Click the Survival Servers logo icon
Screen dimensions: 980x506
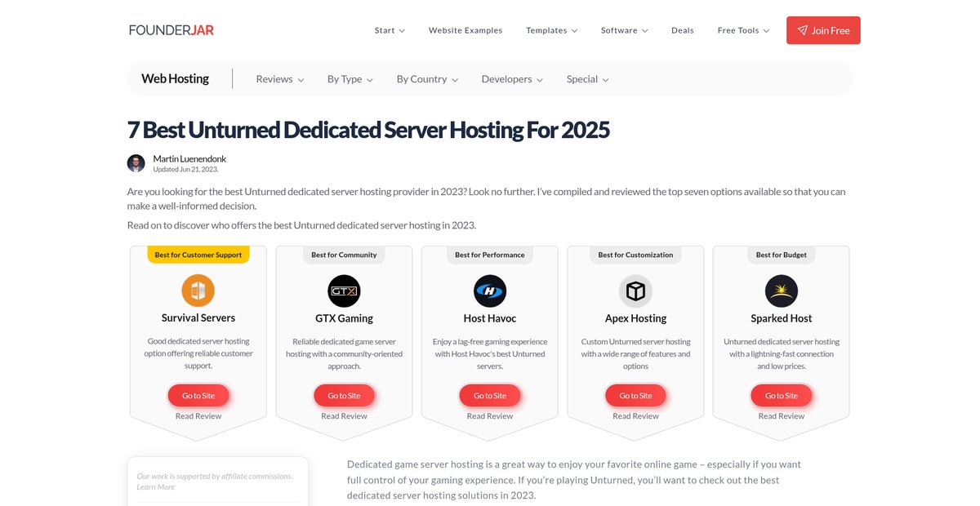click(198, 291)
